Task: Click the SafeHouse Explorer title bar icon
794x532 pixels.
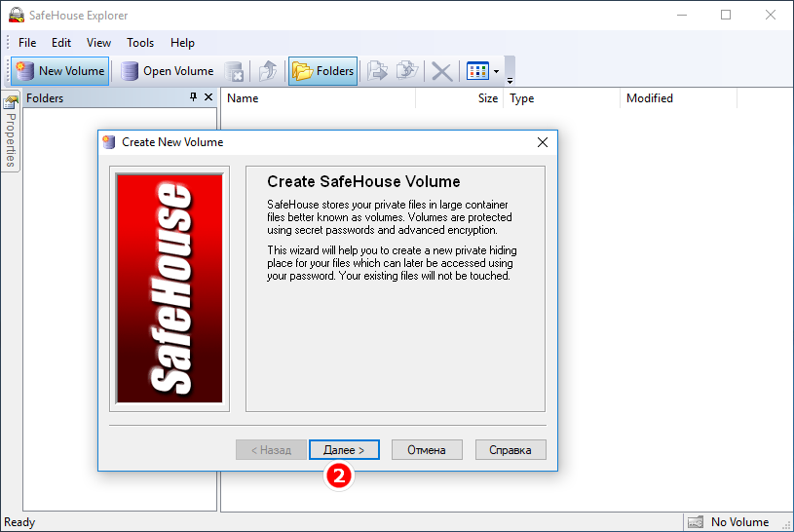Action: 17,15
